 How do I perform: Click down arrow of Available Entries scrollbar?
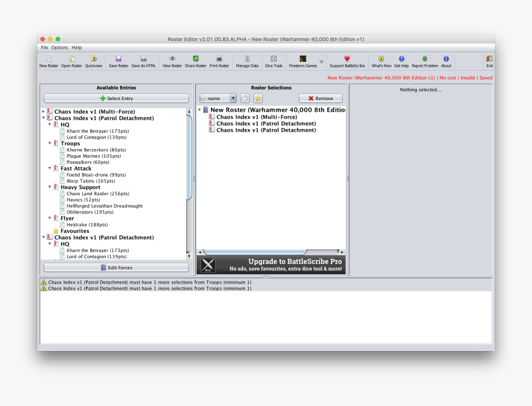[189, 256]
